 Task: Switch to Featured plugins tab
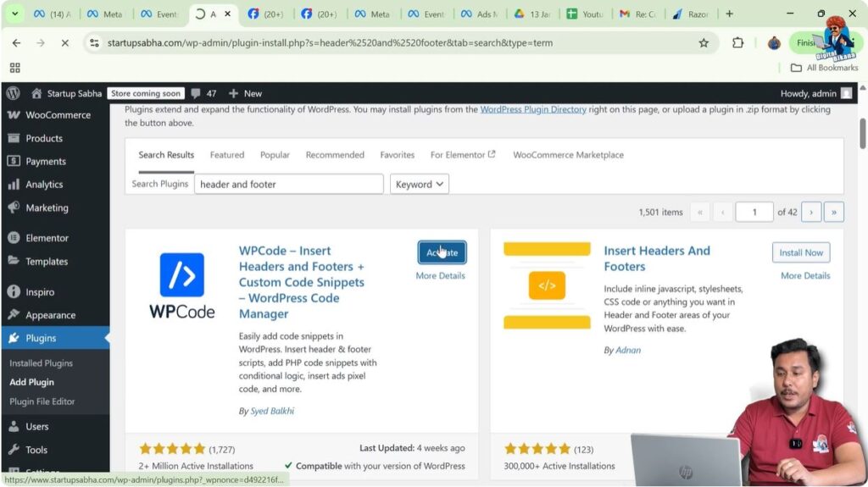point(227,154)
